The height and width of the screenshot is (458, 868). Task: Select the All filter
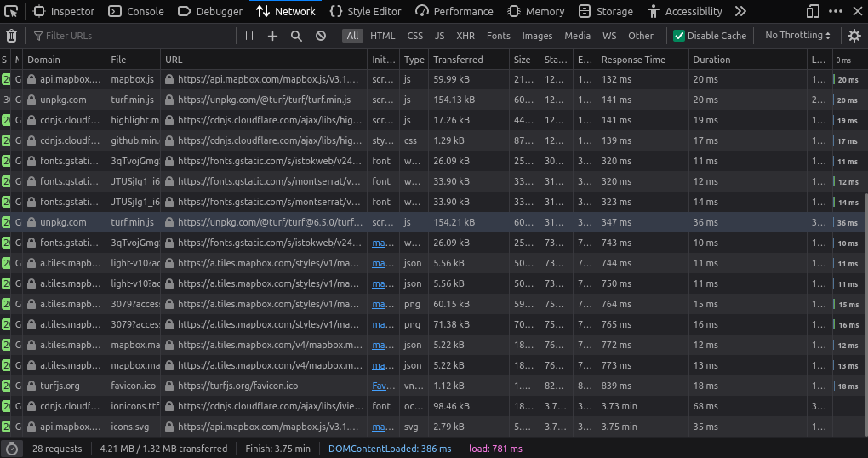coord(352,36)
